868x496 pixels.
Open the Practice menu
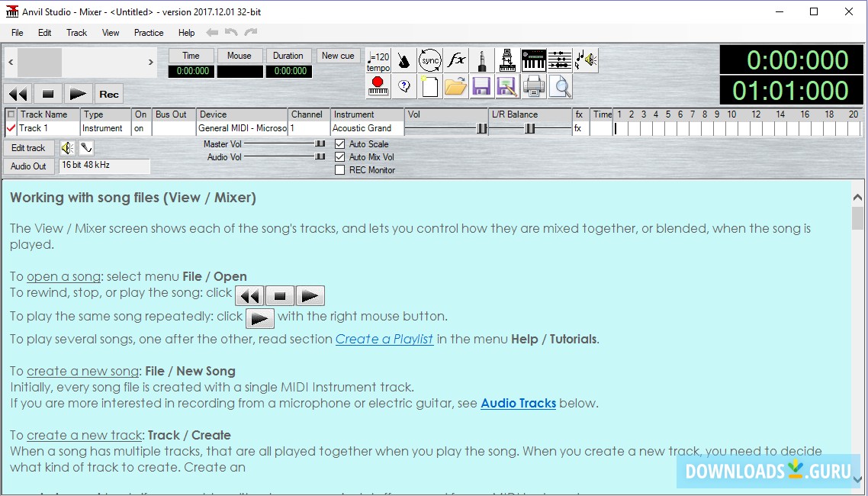[x=149, y=33]
